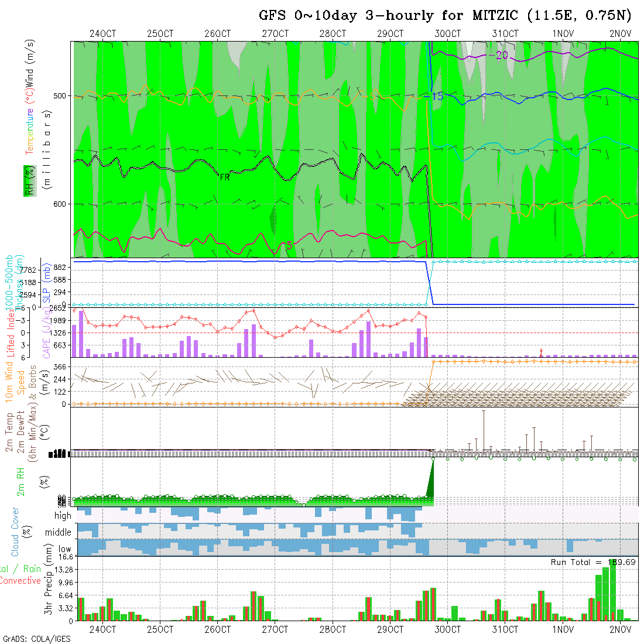Click the 2m RH axis title
Image resolution: width=644 pixels, height=644 pixels.
(21, 482)
